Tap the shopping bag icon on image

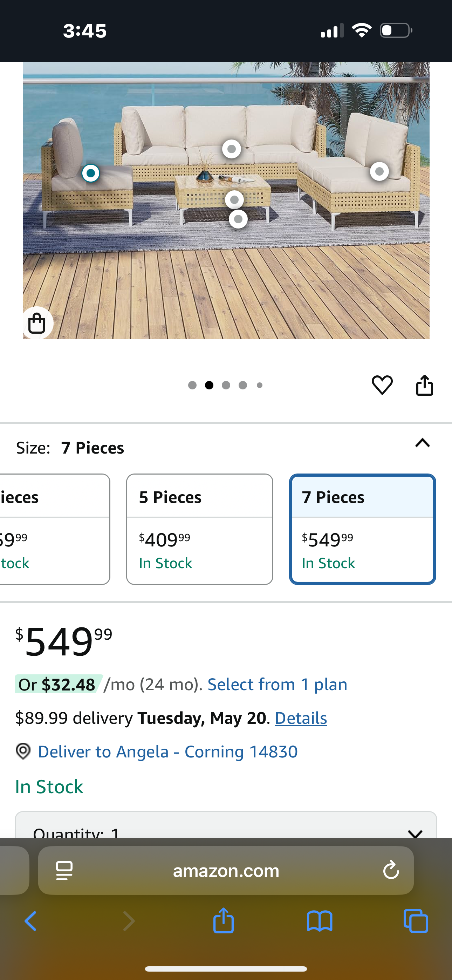tap(37, 324)
